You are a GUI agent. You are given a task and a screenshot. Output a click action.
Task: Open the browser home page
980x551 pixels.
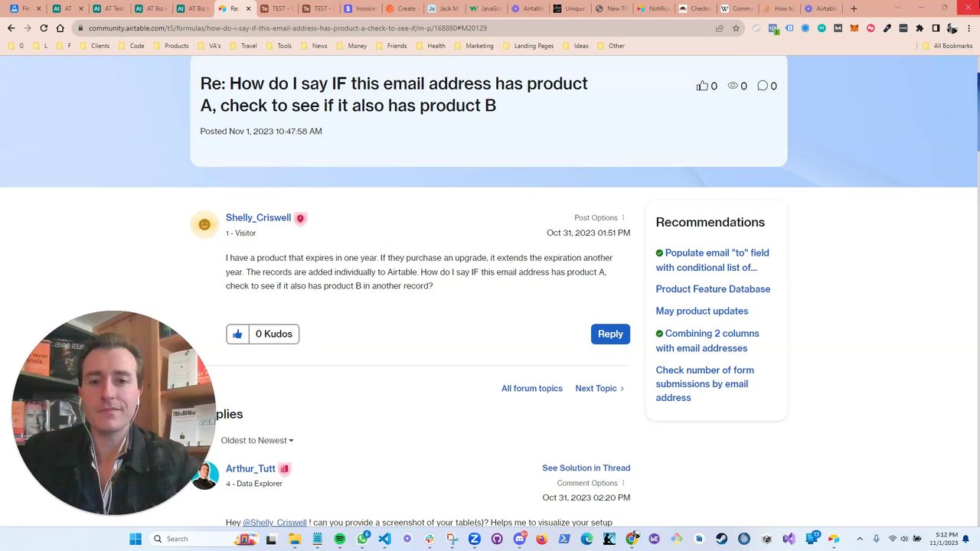click(x=60, y=28)
